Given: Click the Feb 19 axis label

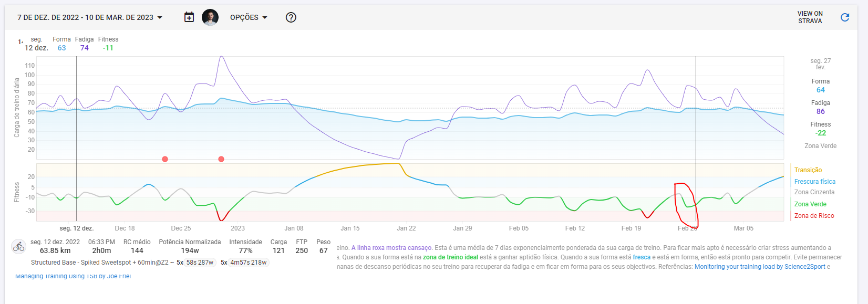Looking at the screenshot, I should [631, 228].
